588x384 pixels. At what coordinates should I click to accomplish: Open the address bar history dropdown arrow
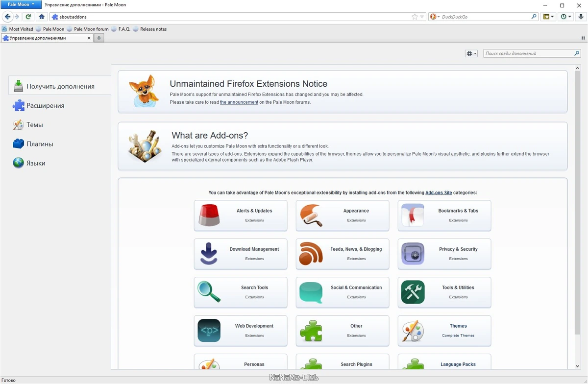click(422, 17)
